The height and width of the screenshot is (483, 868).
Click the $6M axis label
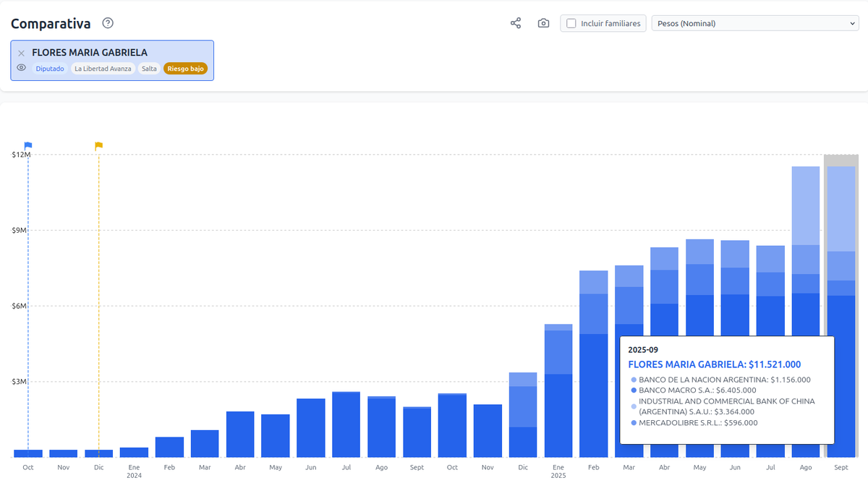point(19,306)
